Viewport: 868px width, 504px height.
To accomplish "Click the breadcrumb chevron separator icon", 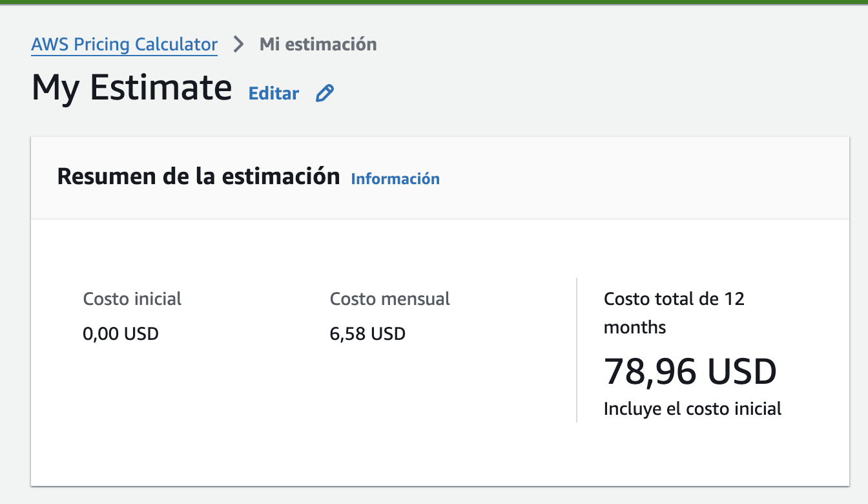I will tap(239, 45).
